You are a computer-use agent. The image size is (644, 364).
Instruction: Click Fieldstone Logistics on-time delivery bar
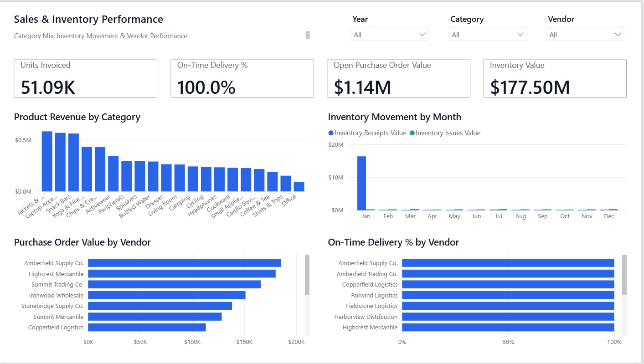coord(508,306)
